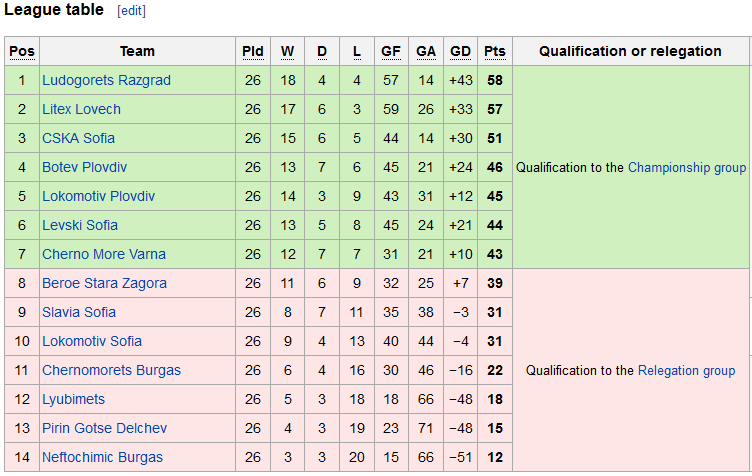Follow the Championship group link
Viewport: 752px width, 476px height.
[687, 167]
